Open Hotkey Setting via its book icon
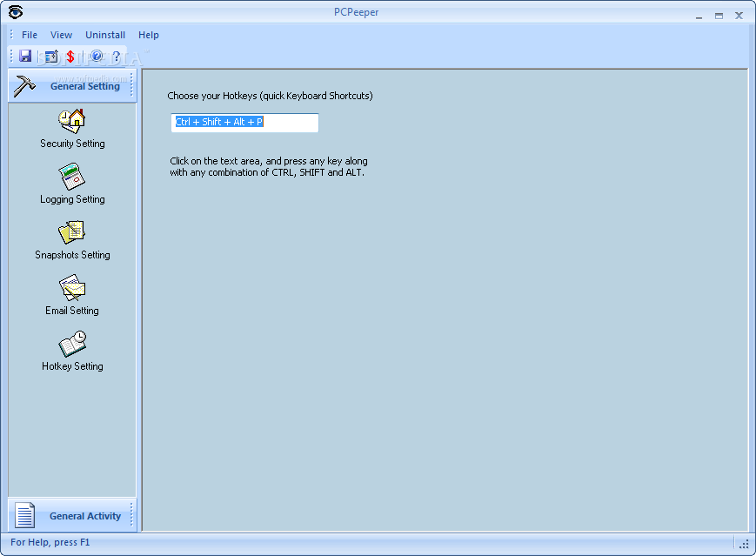This screenshot has height=556, width=756. click(72, 344)
